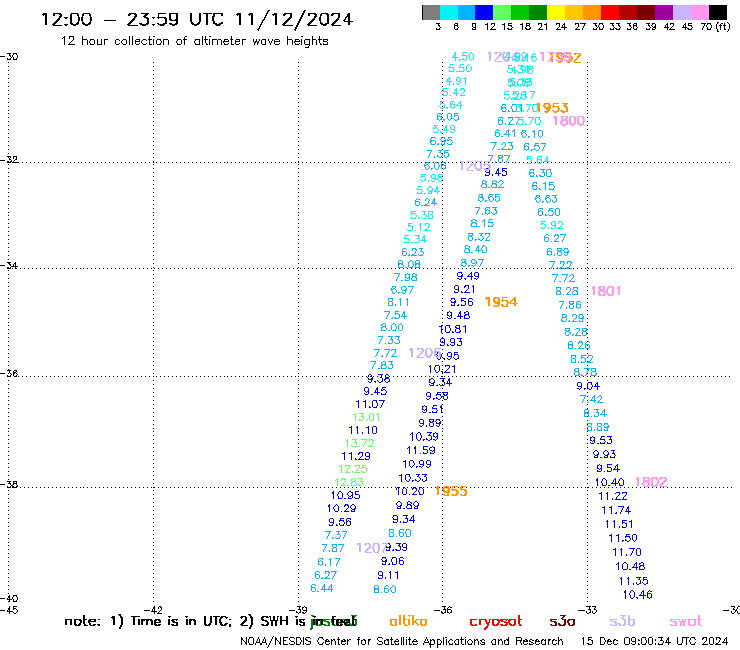Click the wave height value 11.59
The width and height of the screenshot is (740, 650).
click(421, 450)
